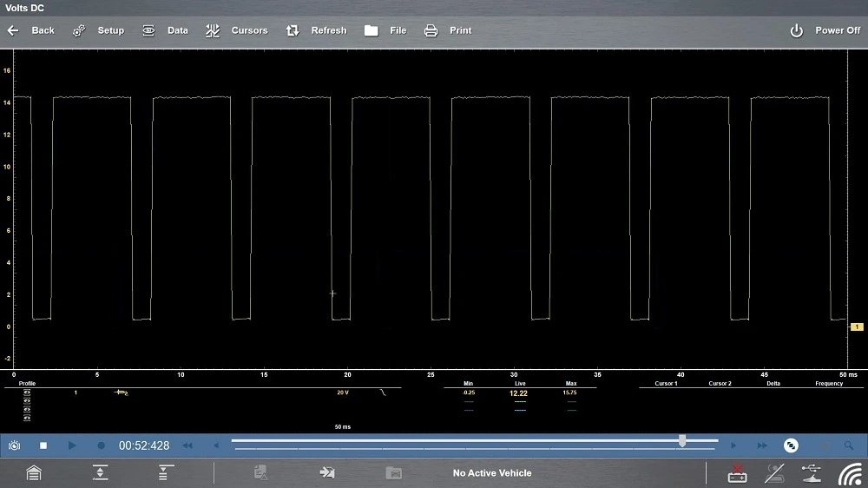Click the battery status icon

point(737,473)
